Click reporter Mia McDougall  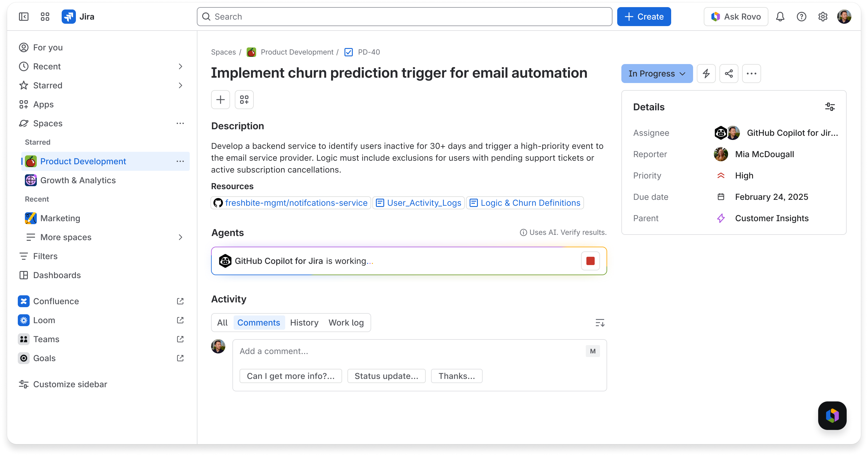pyautogui.click(x=754, y=154)
